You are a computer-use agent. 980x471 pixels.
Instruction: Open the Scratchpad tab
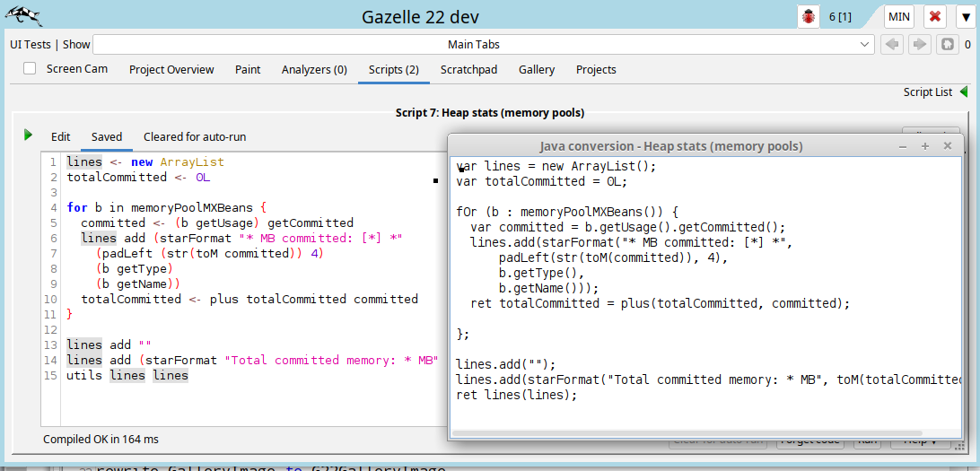pos(468,69)
